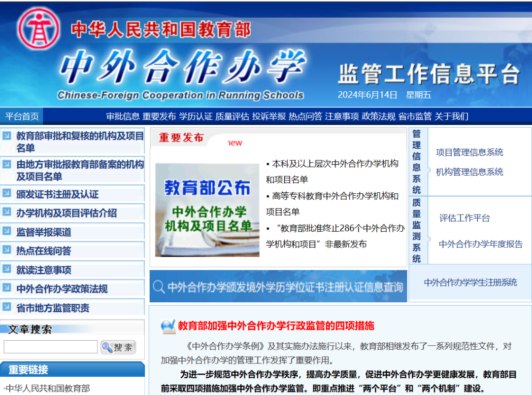The image size is (532, 395).
Task: Click the 重要发布 section heading
Action: point(181,138)
